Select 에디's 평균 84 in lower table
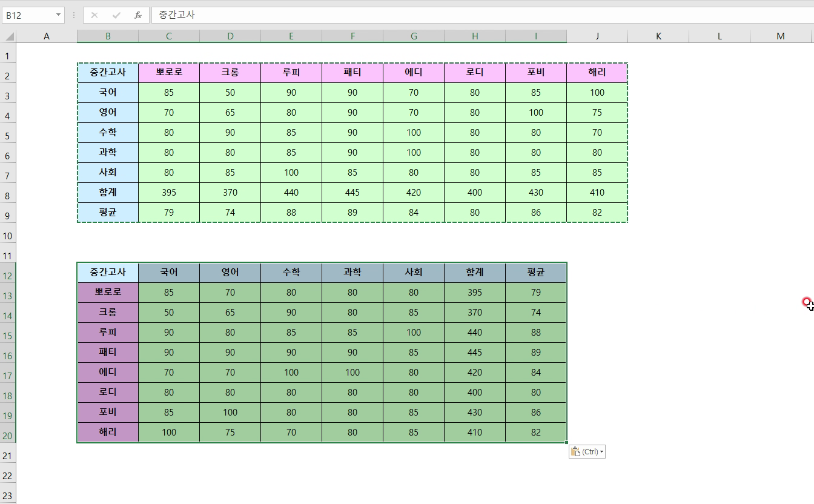 point(536,373)
